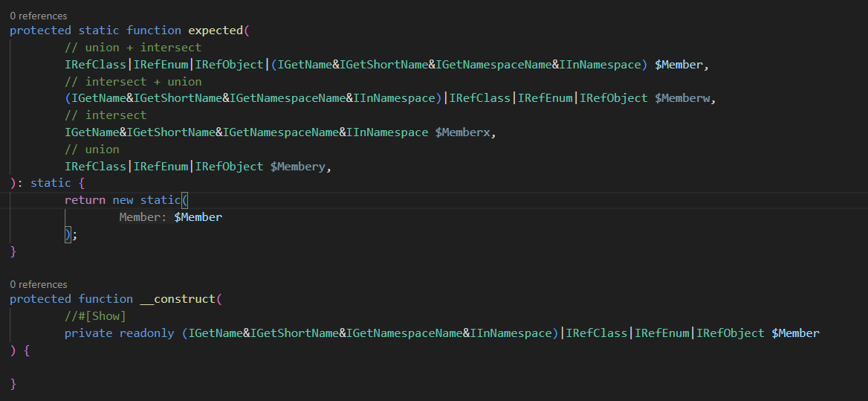Place cursor on '// intersect + union' comment
The height and width of the screenshot is (401, 868).
click(x=132, y=82)
